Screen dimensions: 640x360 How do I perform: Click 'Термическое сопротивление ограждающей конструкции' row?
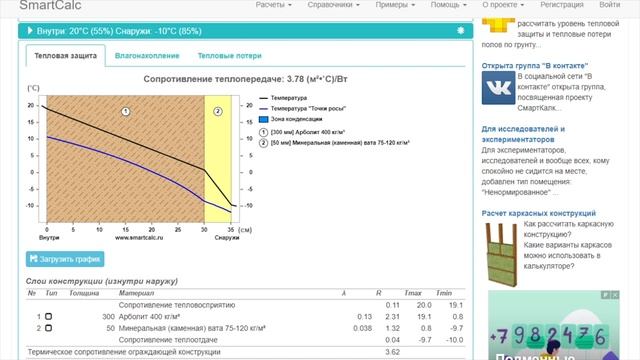(245, 352)
